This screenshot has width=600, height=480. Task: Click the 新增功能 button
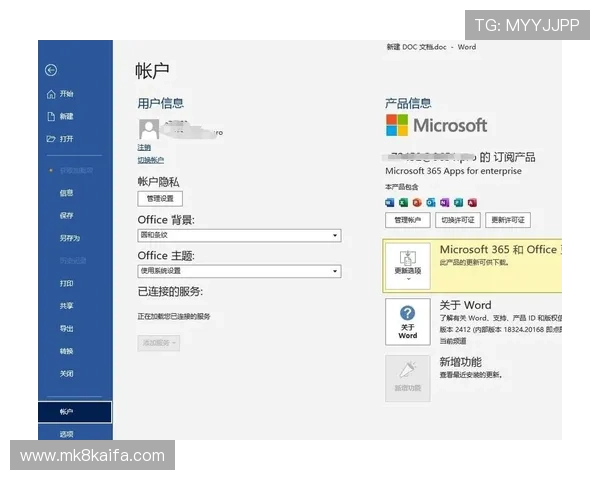[408, 378]
